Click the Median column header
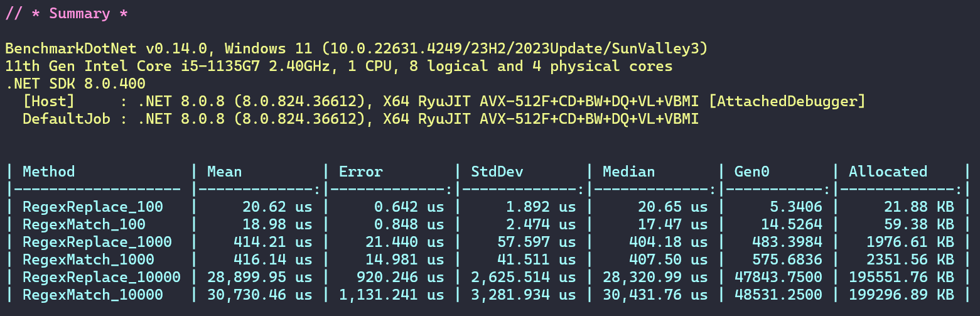980x316 pixels. pos(629,172)
